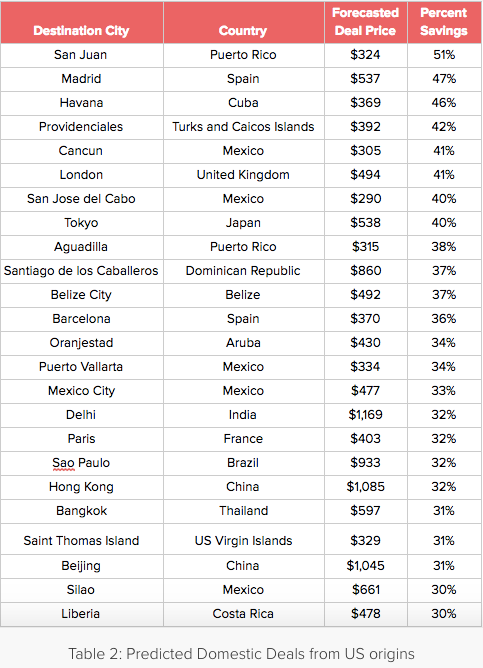Click the $305 Cancun deal price
The width and height of the screenshot is (483, 668).
[365, 151]
